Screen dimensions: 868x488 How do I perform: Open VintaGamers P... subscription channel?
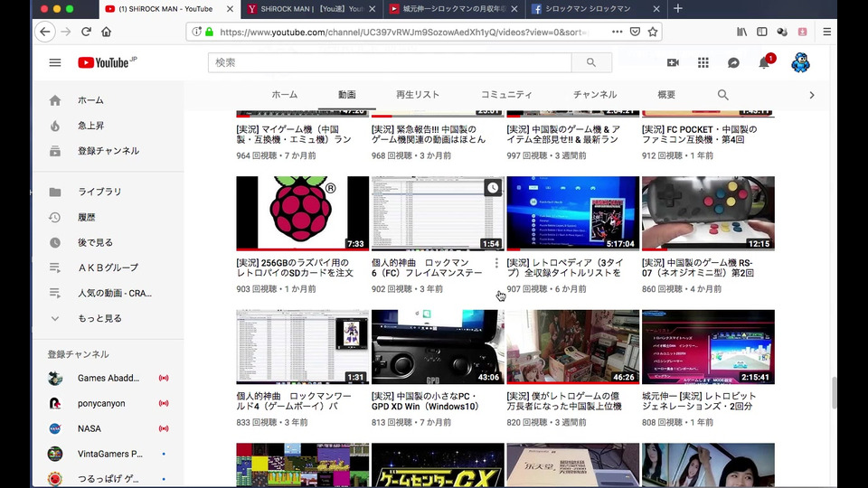[108, 454]
